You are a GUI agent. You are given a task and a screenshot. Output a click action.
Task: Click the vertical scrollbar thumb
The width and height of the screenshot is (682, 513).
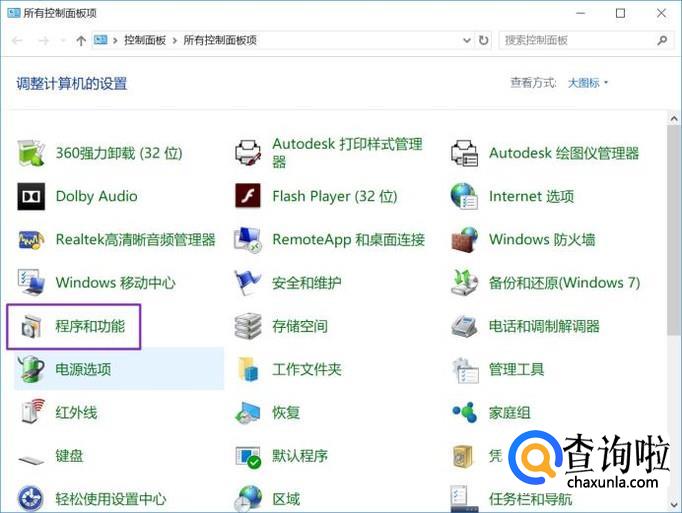click(x=674, y=230)
